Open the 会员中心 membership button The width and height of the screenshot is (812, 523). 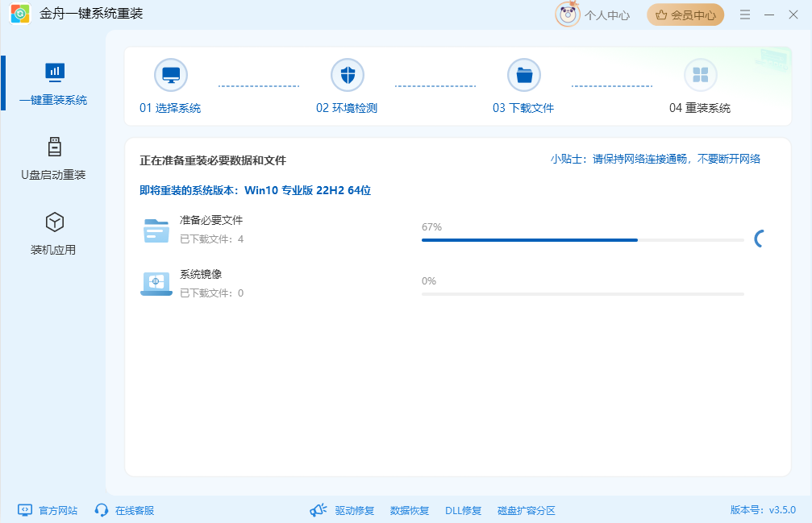[x=685, y=15]
